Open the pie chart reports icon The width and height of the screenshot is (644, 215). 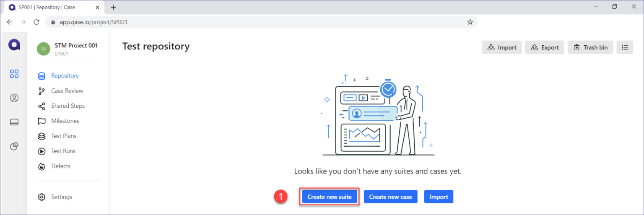pyautogui.click(x=14, y=146)
